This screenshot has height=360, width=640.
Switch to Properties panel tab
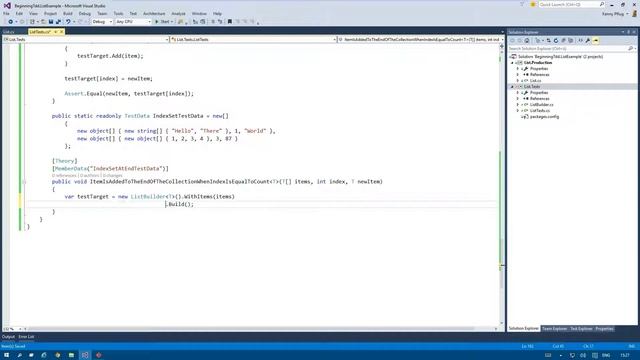[604, 329]
